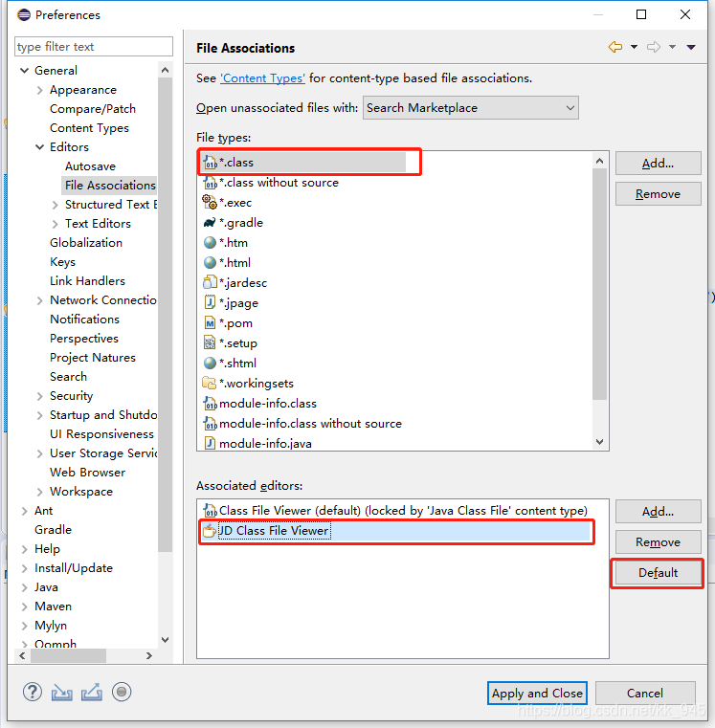Click the *.htm globe icon

click(x=210, y=242)
